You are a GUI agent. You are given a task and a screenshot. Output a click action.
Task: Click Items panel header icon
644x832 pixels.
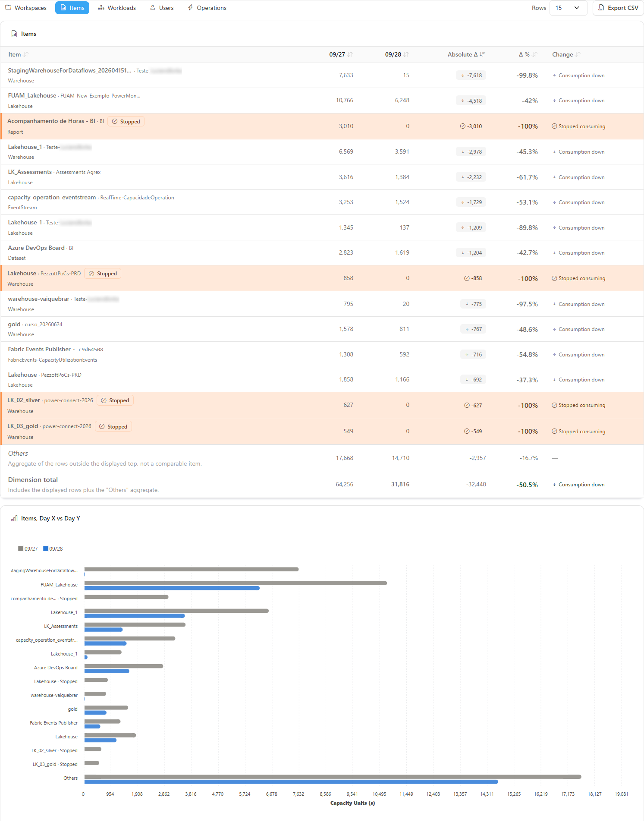pos(14,34)
